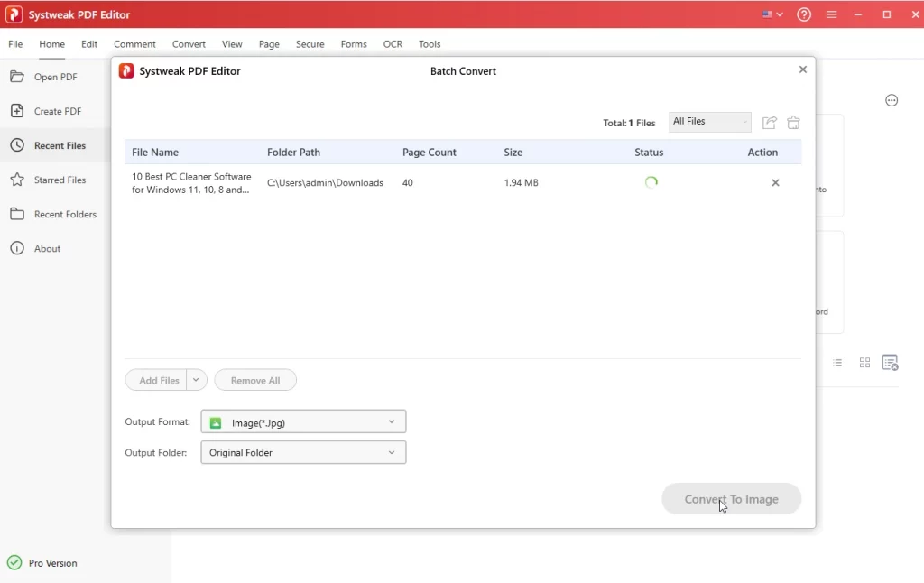Click the page count value 40
924x583 pixels.
[408, 182]
